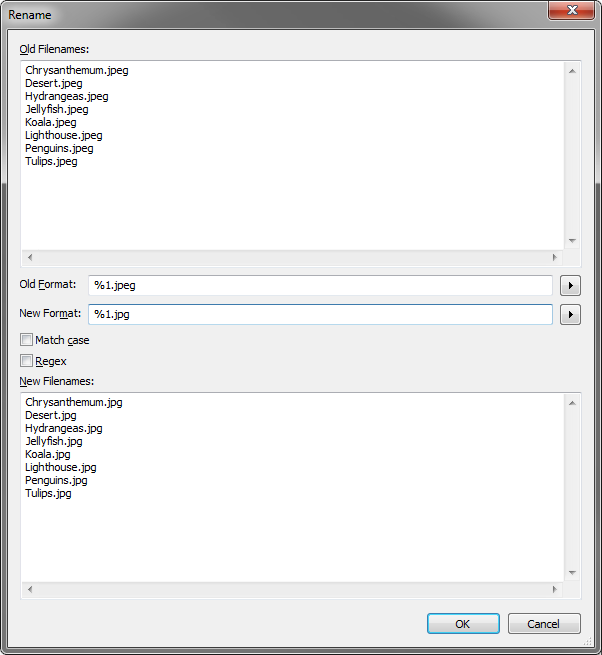Click Old Filenames scroll left arrow

30,257
